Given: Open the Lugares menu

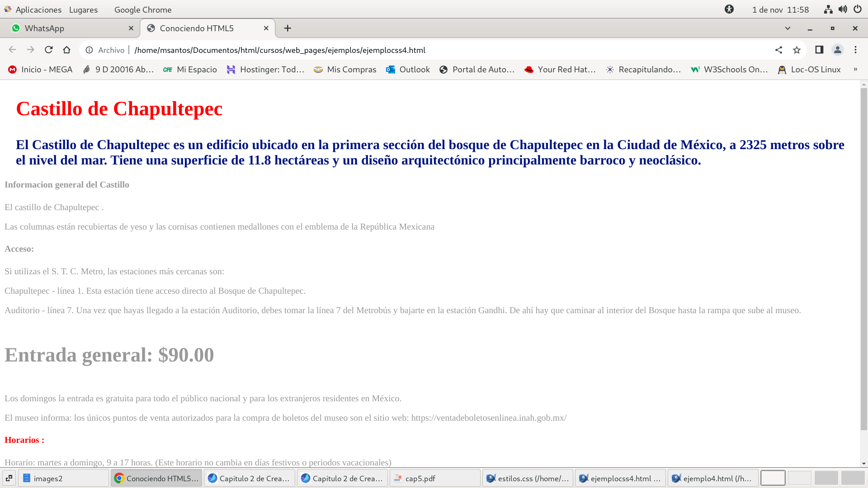Looking at the screenshot, I should coord(83,9).
